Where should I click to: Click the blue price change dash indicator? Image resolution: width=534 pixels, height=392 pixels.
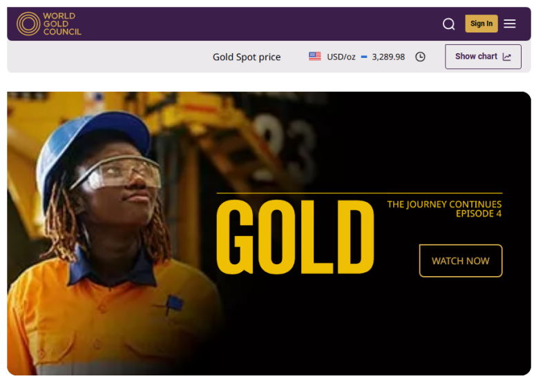pos(364,57)
